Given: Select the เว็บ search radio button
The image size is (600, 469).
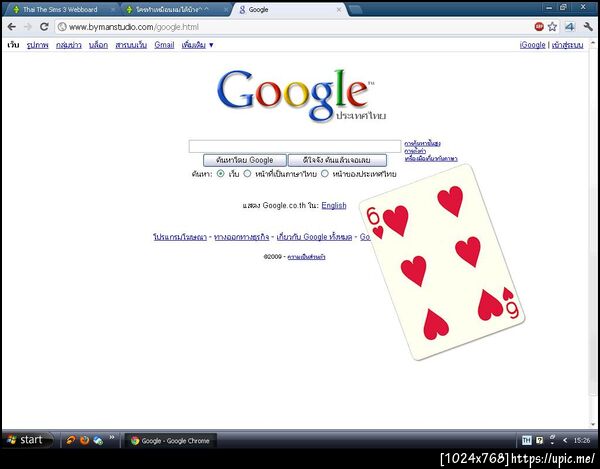Looking at the screenshot, I should [220, 174].
